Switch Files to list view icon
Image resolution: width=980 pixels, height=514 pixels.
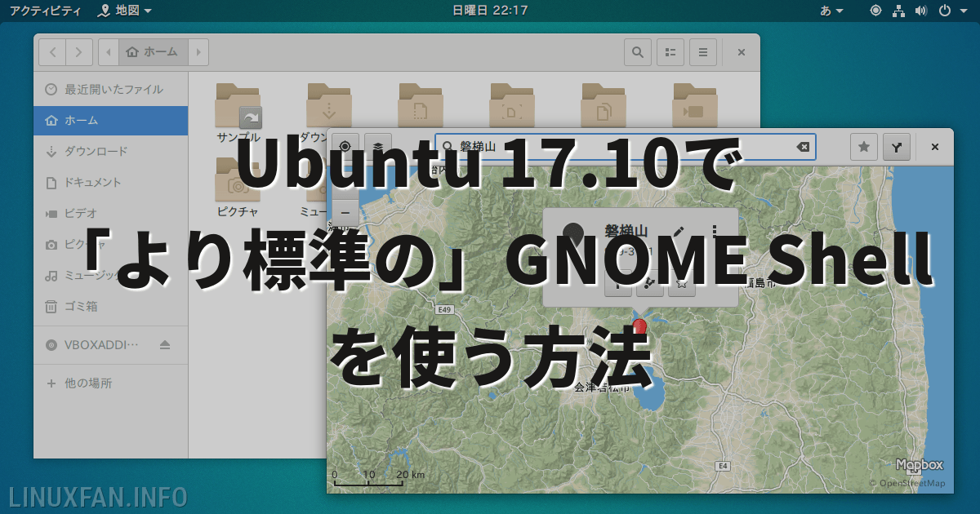[x=670, y=52]
